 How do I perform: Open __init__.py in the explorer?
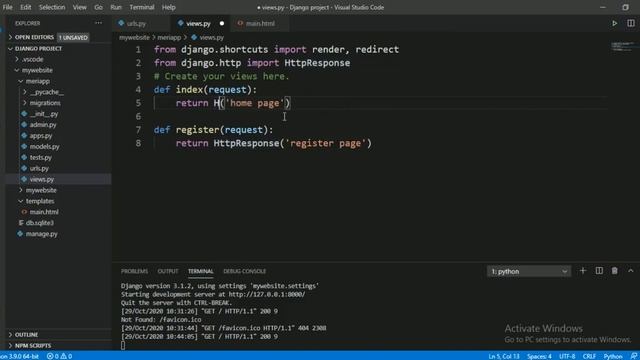pos(44,114)
